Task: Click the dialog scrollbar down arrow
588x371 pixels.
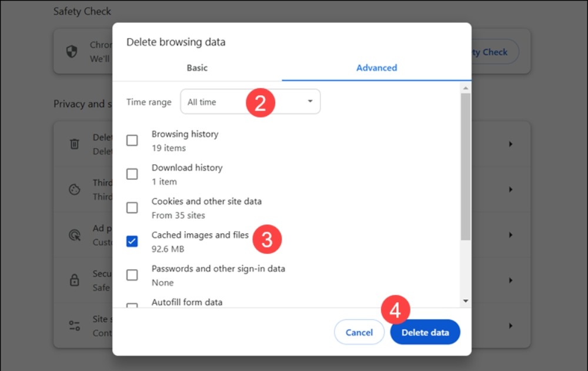Action: [465, 301]
